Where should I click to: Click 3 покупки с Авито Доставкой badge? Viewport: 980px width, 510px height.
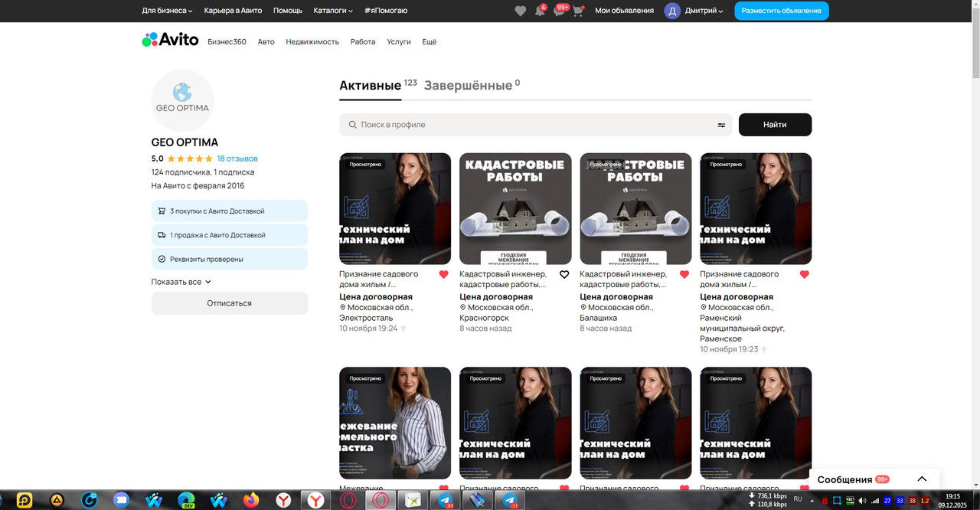tap(230, 211)
